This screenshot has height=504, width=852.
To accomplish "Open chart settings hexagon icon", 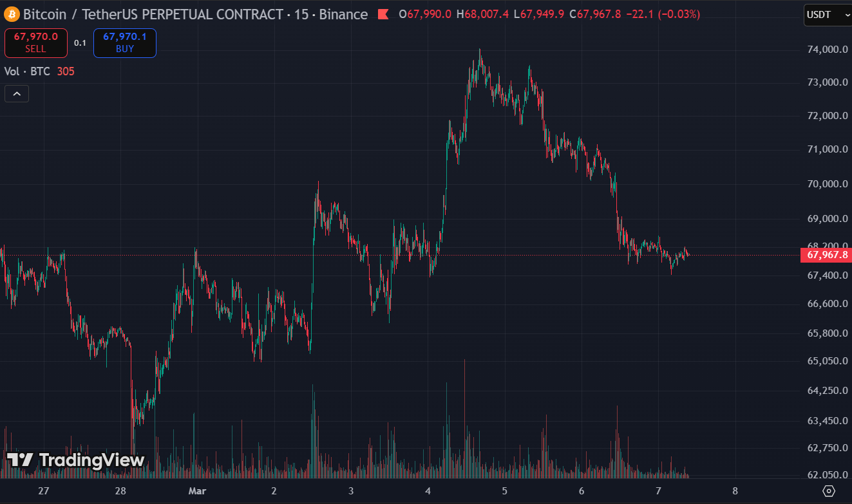I will coord(829,491).
